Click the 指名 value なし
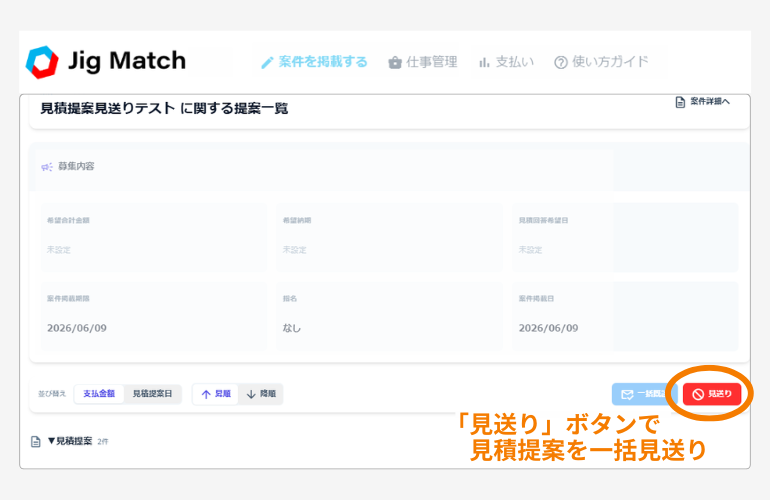Viewport: 770px width, 500px height. click(292, 328)
